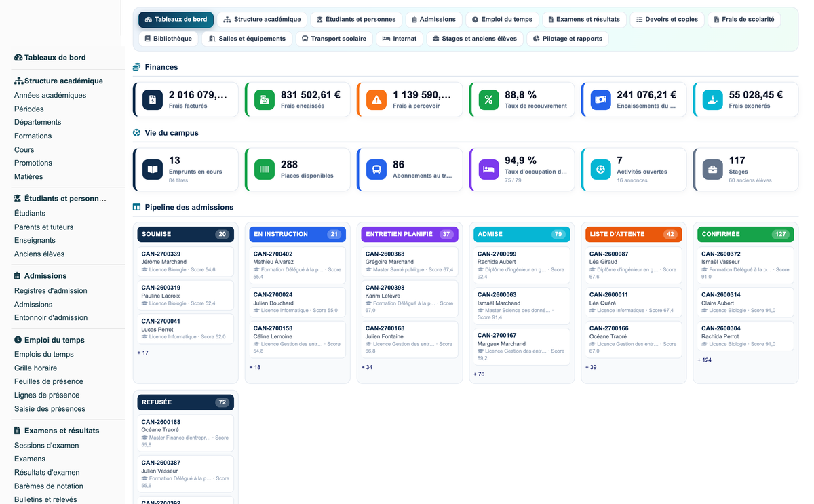Click the purple bed icon for Taux d'occupation

pos(488,170)
